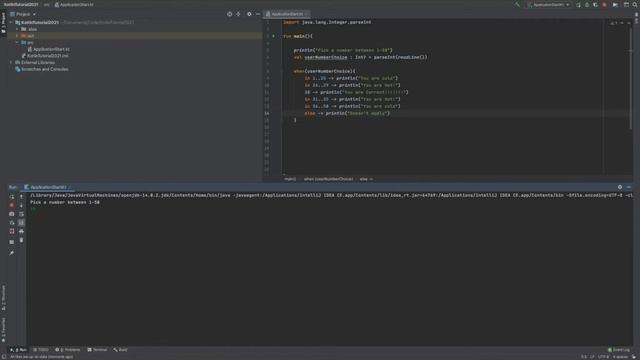Open the Favorites side tool window

pos(3,330)
